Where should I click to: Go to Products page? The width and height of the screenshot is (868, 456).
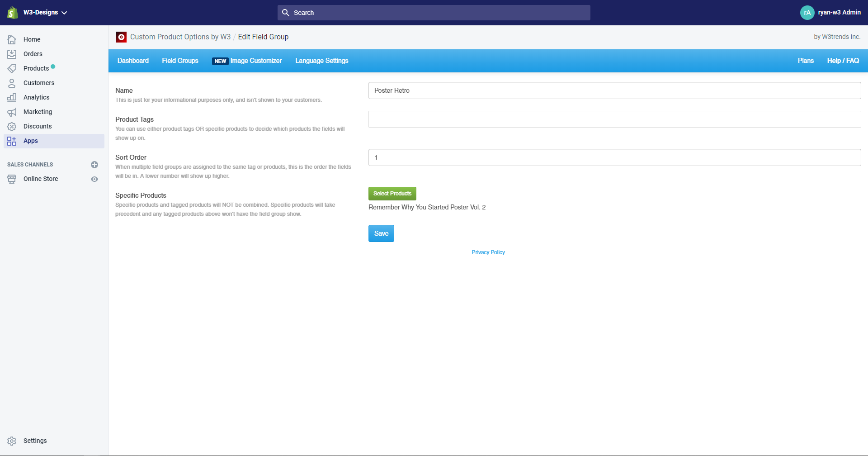pos(54,68)
